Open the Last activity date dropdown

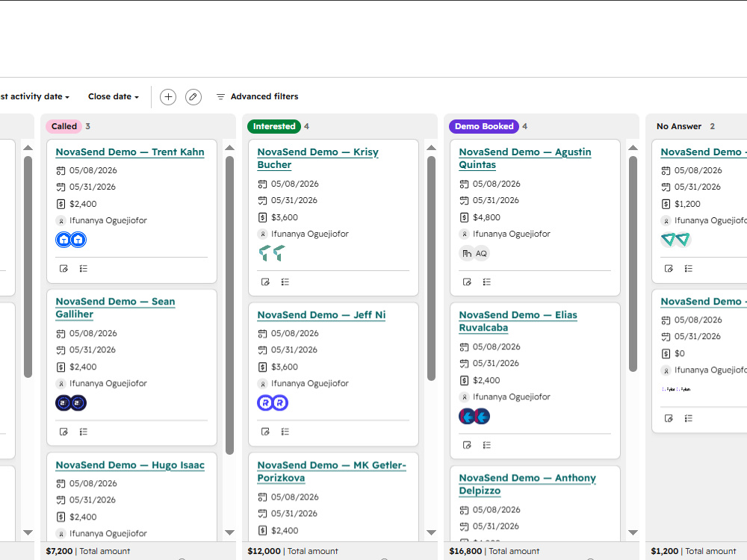pyautogui.click(x=35, y=96)
